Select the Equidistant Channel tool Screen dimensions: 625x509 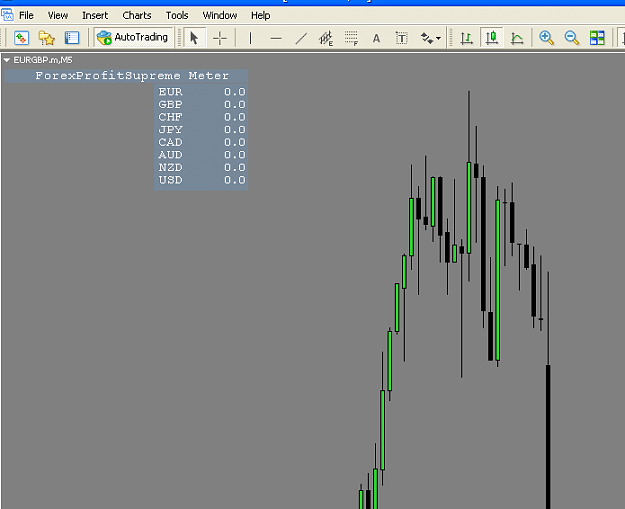(x=326, y=38)
